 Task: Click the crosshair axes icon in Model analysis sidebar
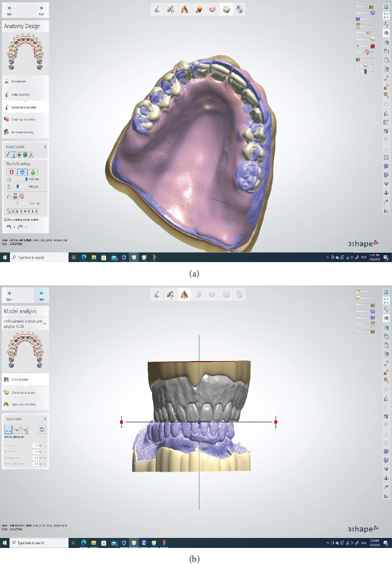pos(386,478)
